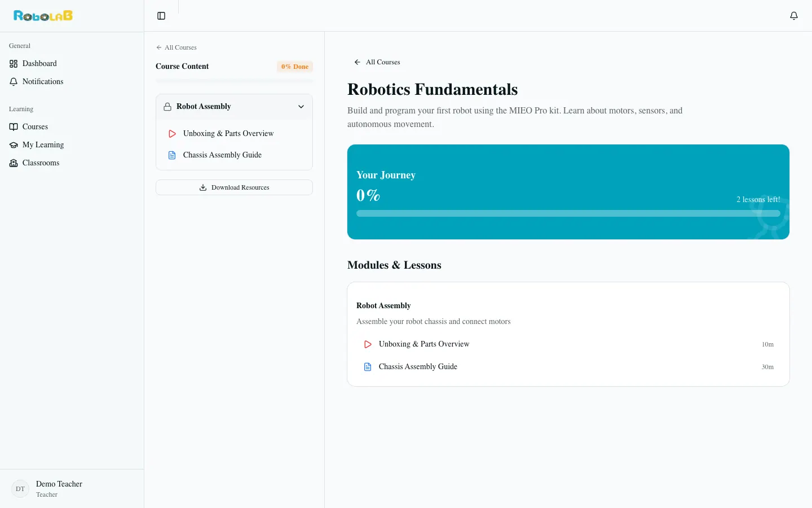Screen dimensions: 812x508
Task: Click the back arrow above Course Content
Action: 159,47
